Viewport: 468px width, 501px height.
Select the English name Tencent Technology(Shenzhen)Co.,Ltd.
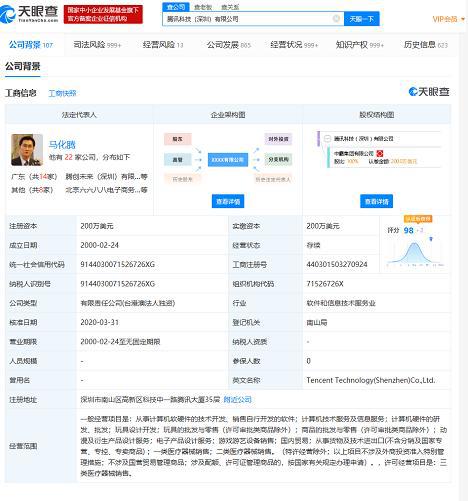[x=371, y=380]
